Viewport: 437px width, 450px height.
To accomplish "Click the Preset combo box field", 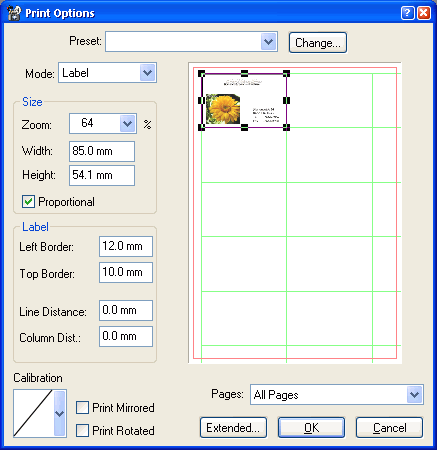I will click(191, 42).
